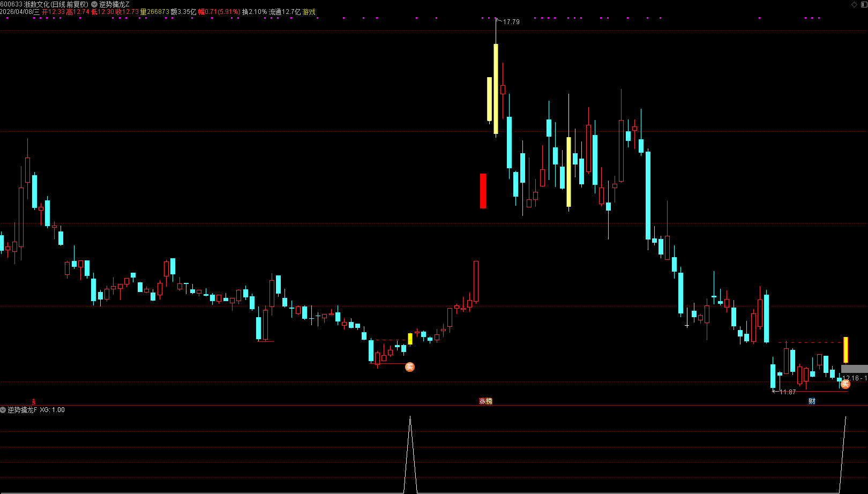Click the diamond icon in top-right corner
Image resolution: width=868 pixels, height=494 pixels.
[854, 4]
